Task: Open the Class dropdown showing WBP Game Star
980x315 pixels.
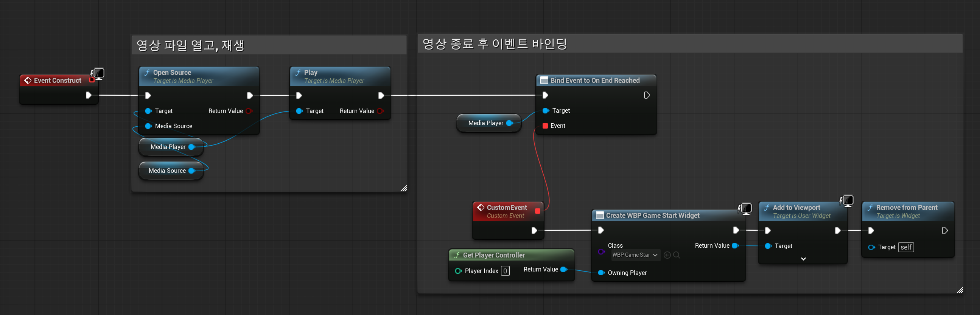Action: point(635,255)
